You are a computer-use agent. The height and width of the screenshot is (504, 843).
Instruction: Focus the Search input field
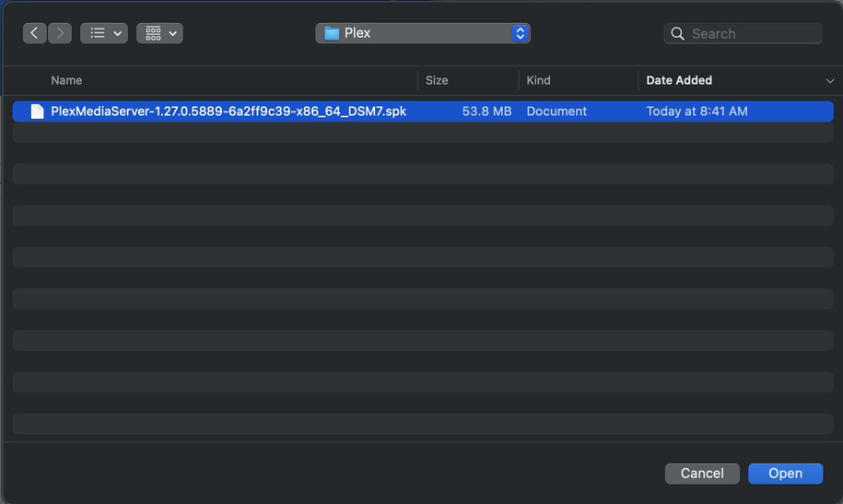click(x=751, y=34)
